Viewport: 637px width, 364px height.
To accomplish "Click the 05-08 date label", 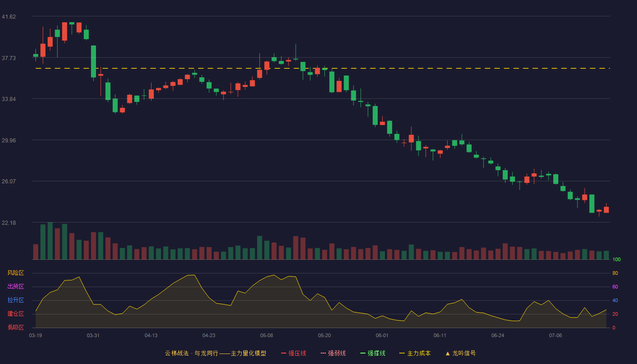I will point(267,335).
